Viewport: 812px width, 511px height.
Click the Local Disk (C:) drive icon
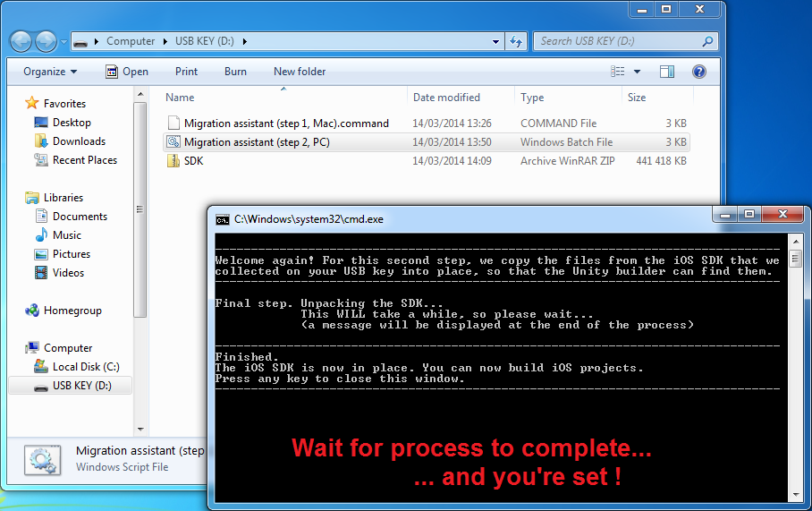(41, 366)
